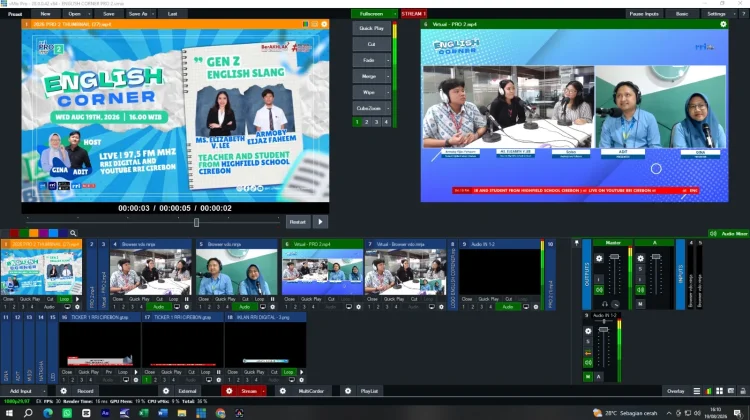Open Microsoft Edge from the taskbar
The height and width of the screenshot is (420, 750).
tap(48, 413)
